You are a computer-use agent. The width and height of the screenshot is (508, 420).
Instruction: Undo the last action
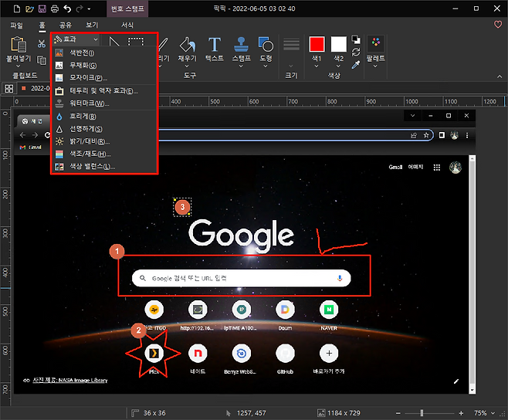click(67, 8)
